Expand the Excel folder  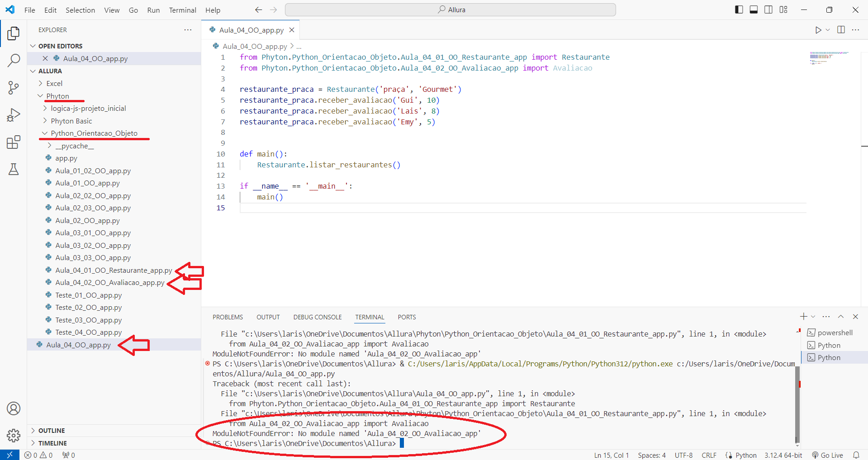coord(41,83)
